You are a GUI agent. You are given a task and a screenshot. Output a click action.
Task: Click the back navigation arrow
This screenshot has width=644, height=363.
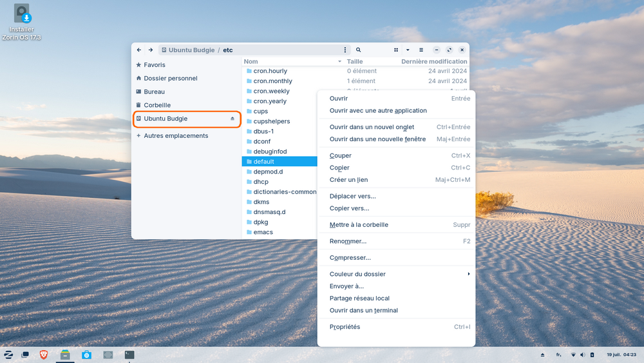tap(139, 50)
